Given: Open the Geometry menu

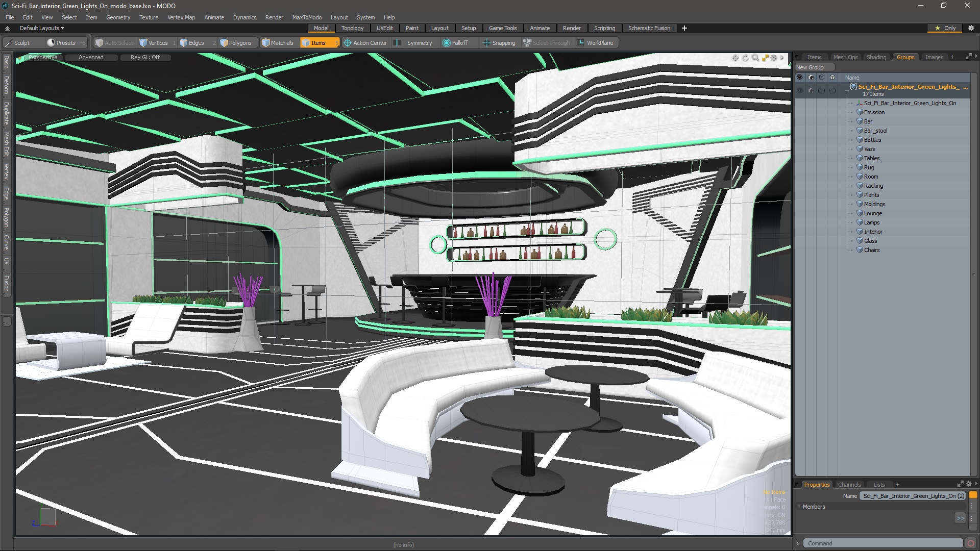Looking at the screenshot, I should point(118,17).
